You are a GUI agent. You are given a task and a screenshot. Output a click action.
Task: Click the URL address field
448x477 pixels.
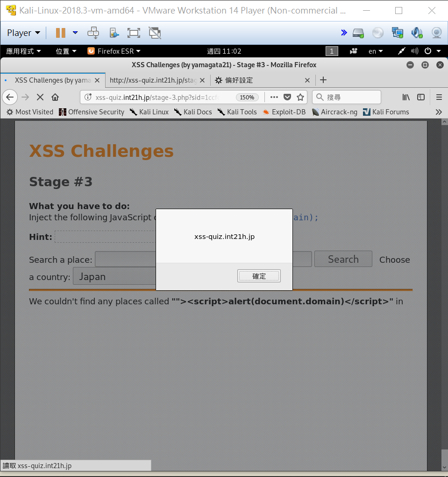coord(156,98)
